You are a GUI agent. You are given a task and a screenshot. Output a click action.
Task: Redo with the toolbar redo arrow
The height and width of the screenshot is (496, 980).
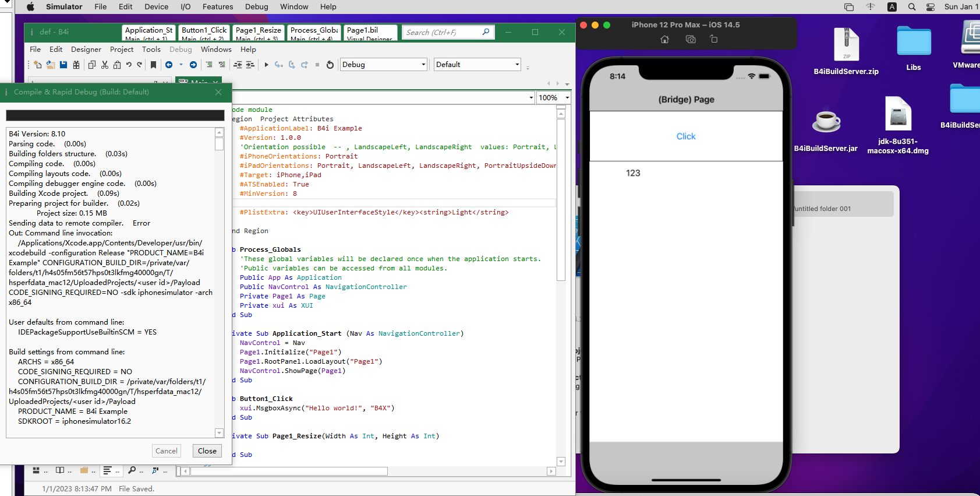pos(140,65)
